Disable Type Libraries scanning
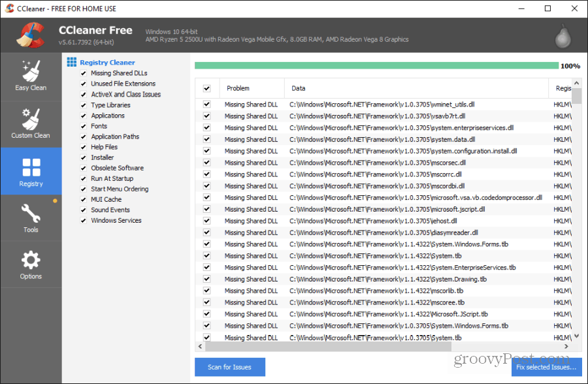This screenshot has height=384, width=588. click(x=84, y=105)
